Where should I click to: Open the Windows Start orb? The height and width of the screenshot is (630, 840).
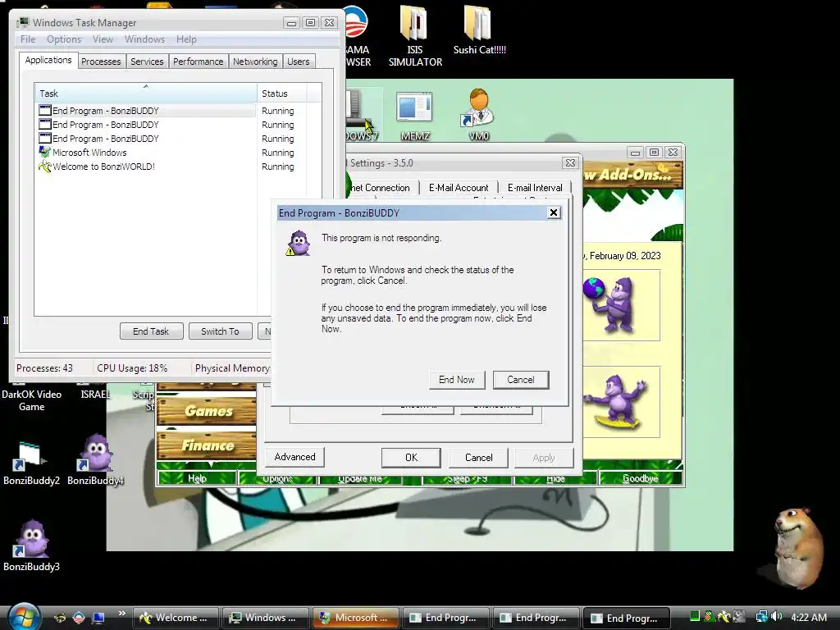point(24,617)
